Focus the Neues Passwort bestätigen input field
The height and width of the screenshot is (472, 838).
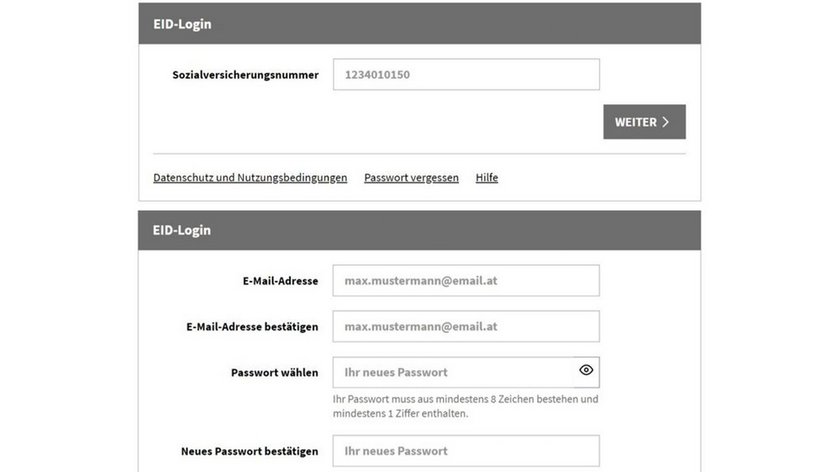[466, 451]
